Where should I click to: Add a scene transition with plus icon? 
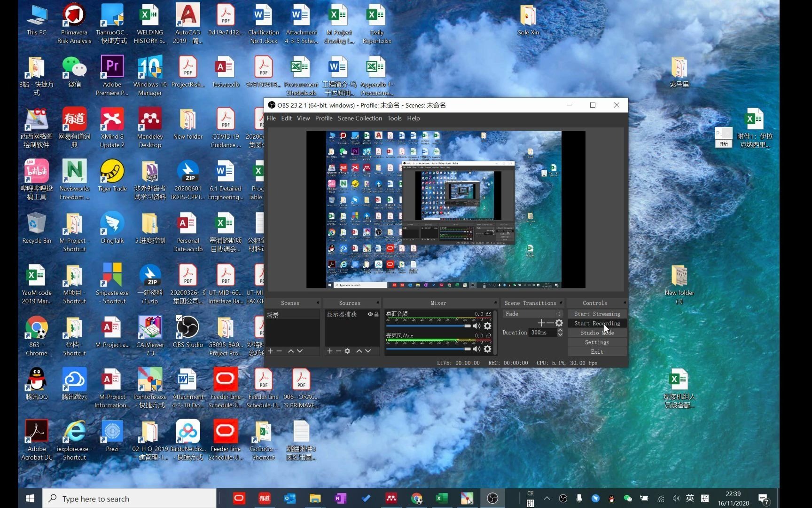tap(541, 323)
